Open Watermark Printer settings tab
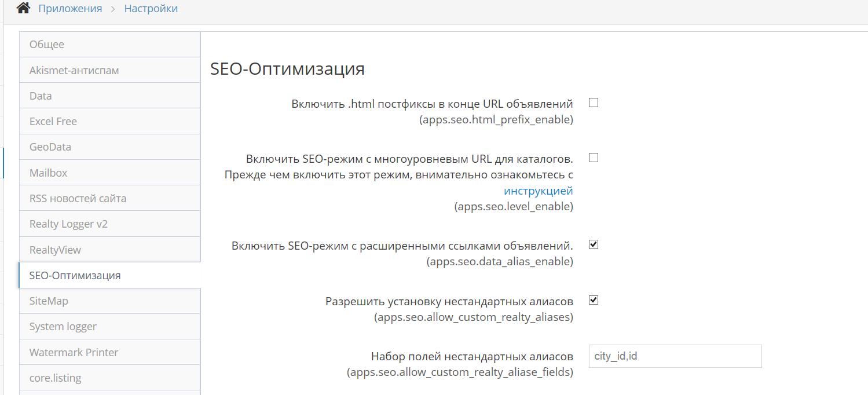The image size is (868, 395). 110,352
